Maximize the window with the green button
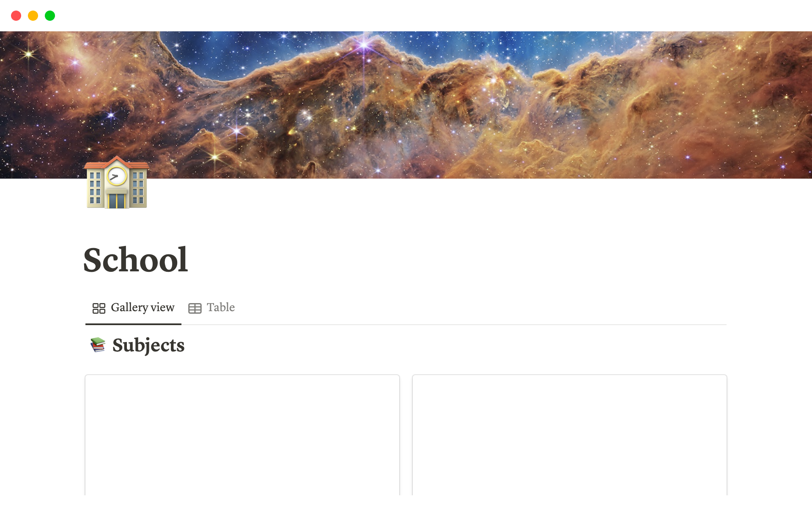Viewport: 812px width, 508px height. 50,16
